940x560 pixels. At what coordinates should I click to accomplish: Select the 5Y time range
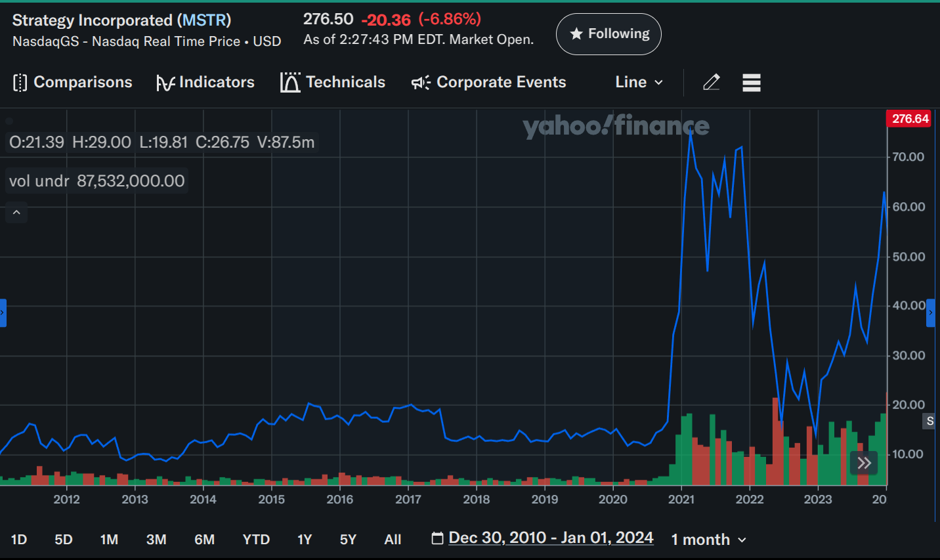[348, 540]
